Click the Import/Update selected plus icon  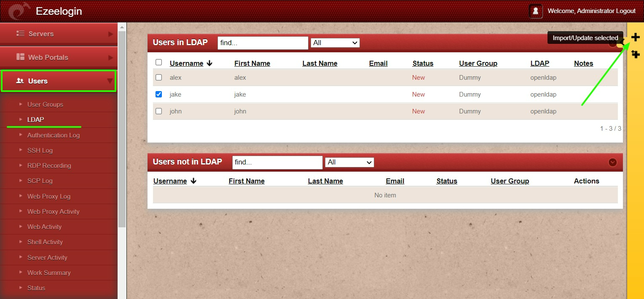click(635, 38)
